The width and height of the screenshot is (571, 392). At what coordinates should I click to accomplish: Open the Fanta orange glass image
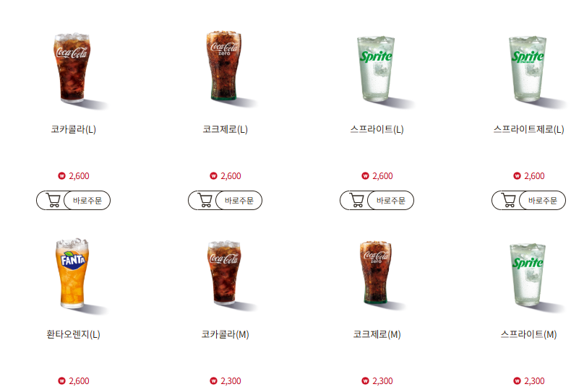click(x=73, y=276)
